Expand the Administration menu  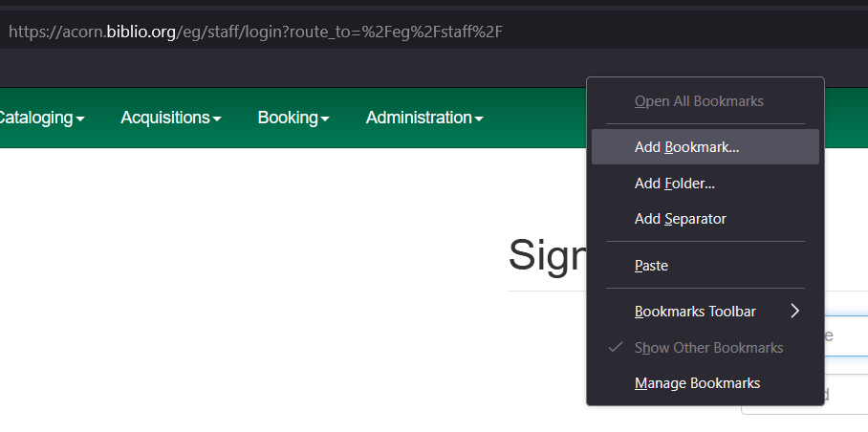[x=419, y=118]
